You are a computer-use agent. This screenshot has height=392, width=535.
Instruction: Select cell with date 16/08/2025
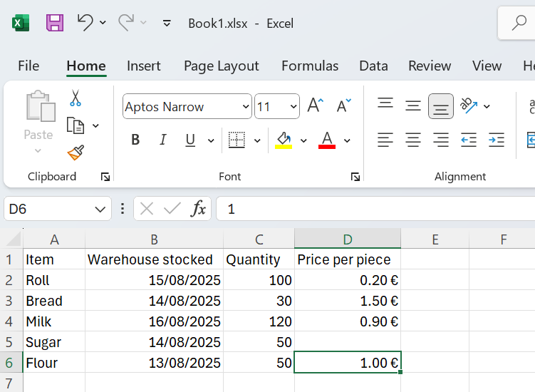pyautogui.click(x=154, y=321)
